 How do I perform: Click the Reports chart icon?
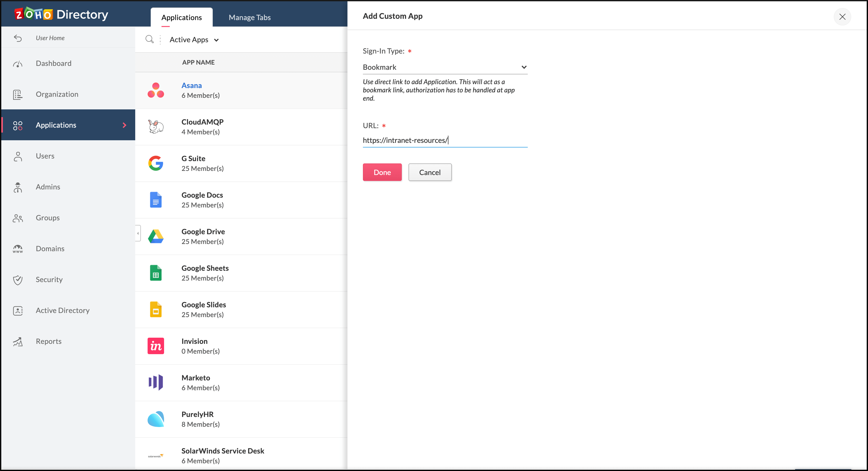[x=18, y=342]
